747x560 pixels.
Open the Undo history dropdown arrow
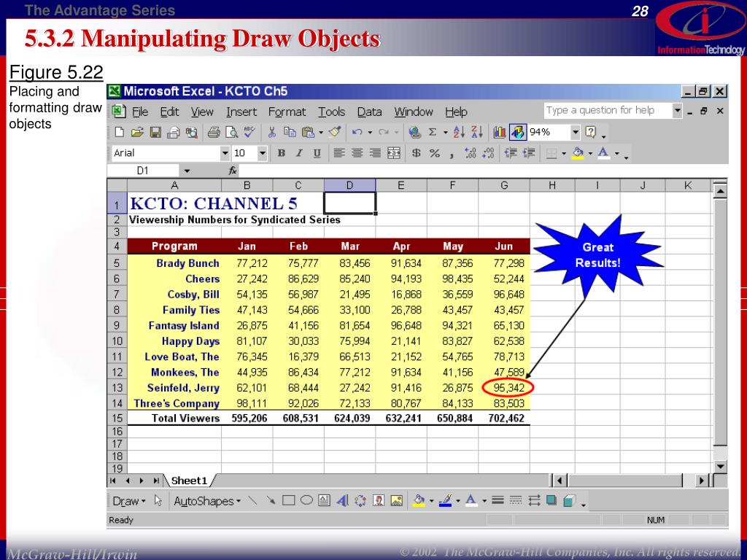[370, 132]
